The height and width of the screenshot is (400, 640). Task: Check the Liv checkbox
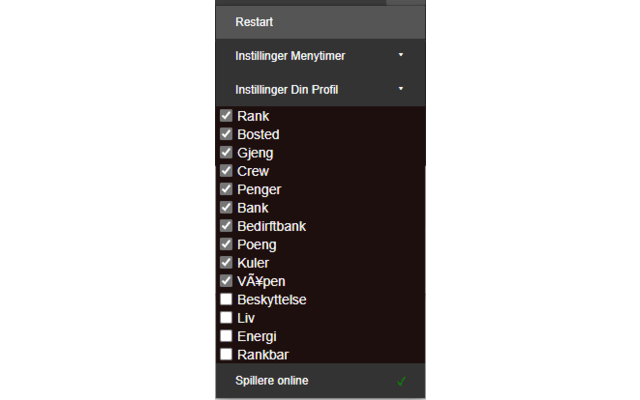[226, 318]
